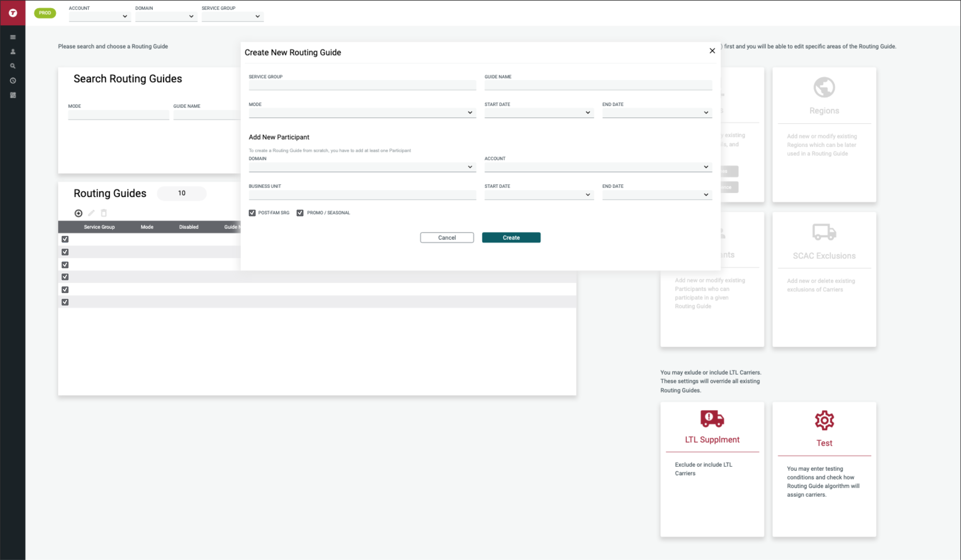The height and width of the screenshot is (560, 961).
Task: Toggle the PROMO / SEASONAL checkbox
Action: pos(300,213)
